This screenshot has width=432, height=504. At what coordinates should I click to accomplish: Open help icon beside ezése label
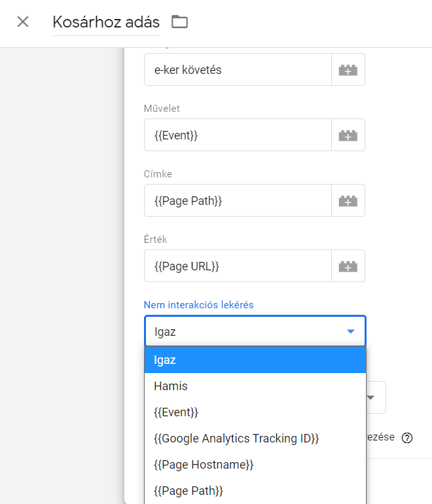407,438
